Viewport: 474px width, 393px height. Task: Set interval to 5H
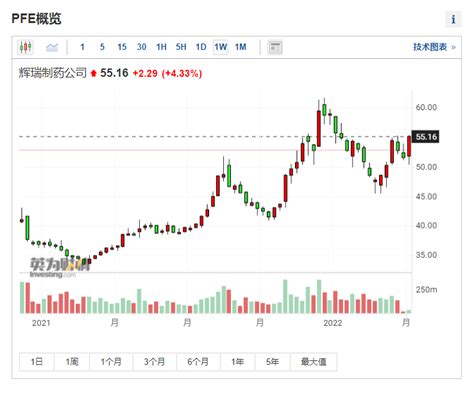[x=181, y=47]
